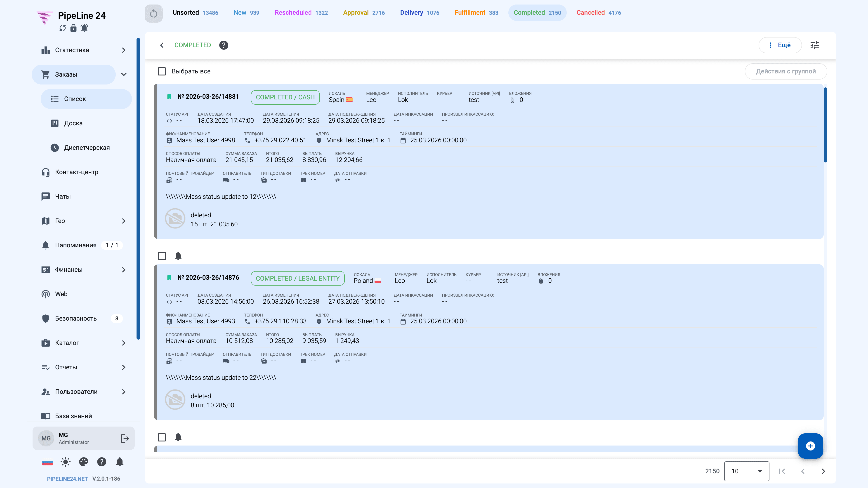This screenshot has width=868, height=488.
Task: Click the Ещё more options button
Action: click(780, 45)
